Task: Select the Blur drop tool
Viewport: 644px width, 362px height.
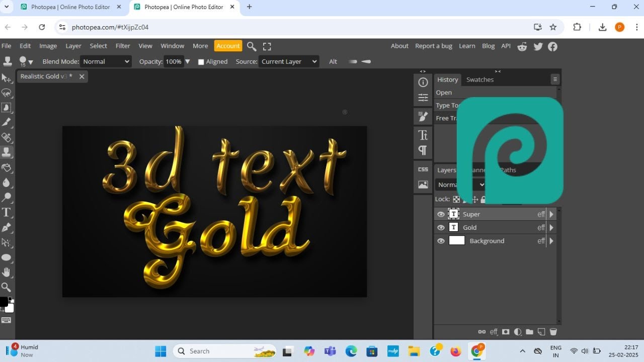Action: click(x=7, y=183)
